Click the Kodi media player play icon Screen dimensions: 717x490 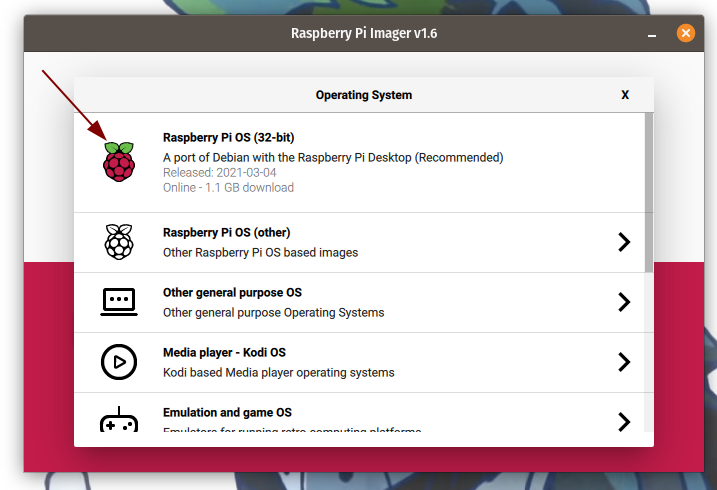[x=119, y=362]
